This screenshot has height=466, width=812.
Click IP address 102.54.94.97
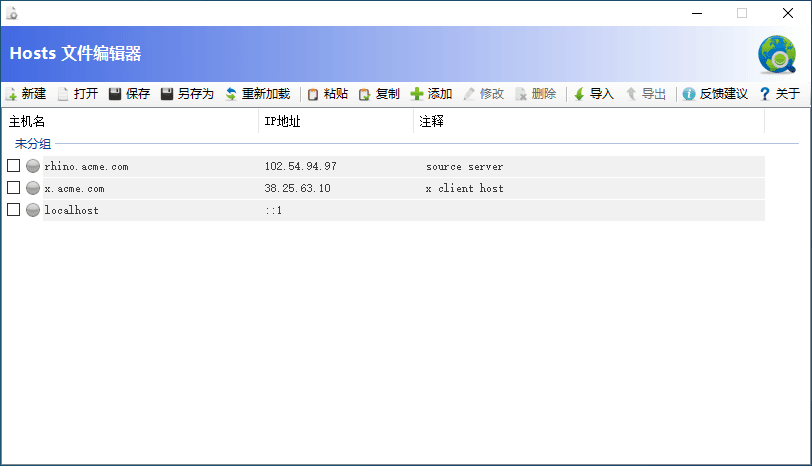(x=300, y=166)
